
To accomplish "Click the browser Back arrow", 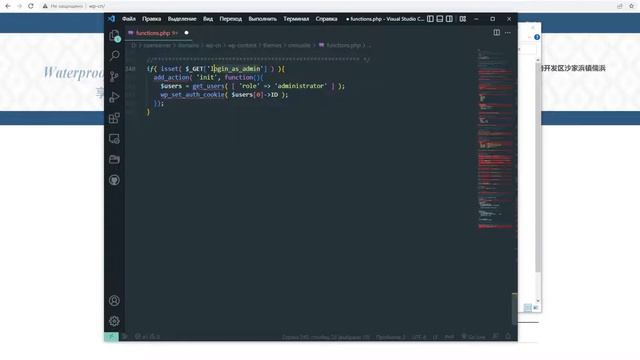I will pyautogui.click(x=8, y=6).
